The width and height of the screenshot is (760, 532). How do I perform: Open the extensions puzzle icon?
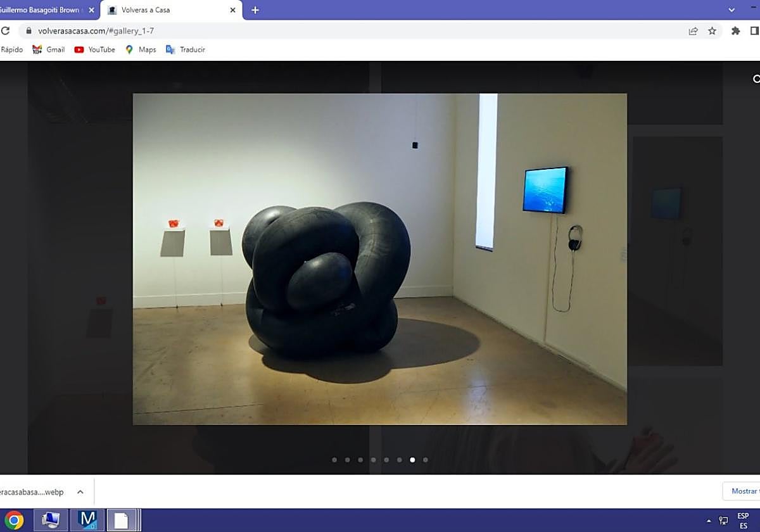735,30
